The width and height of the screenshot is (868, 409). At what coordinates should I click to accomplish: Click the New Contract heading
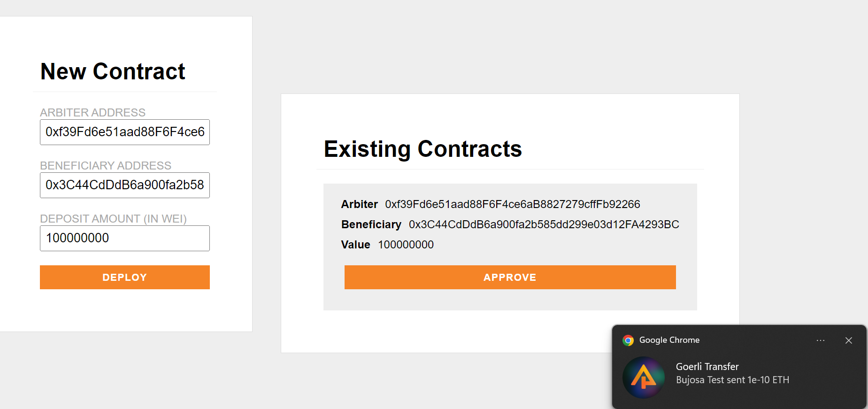point(113,71)
